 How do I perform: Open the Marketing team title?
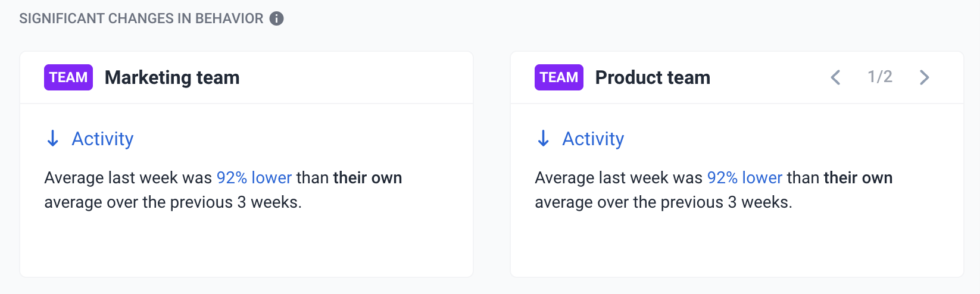[172, 77]
